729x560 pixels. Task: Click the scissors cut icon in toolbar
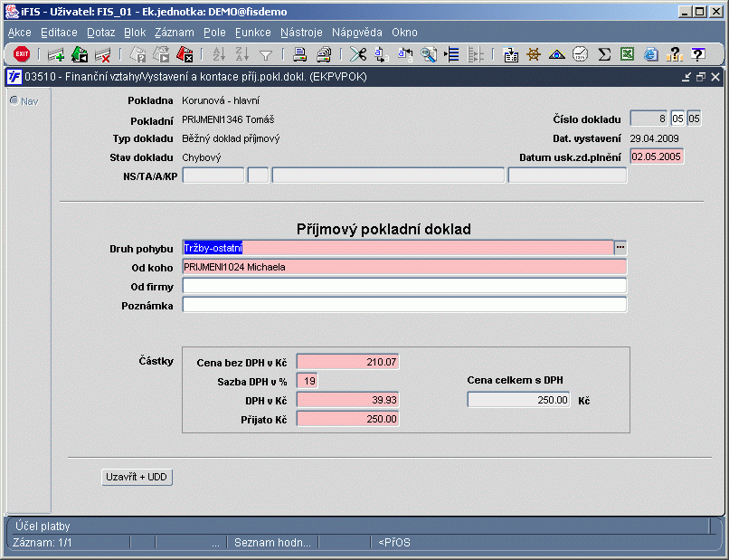[358, 54]
